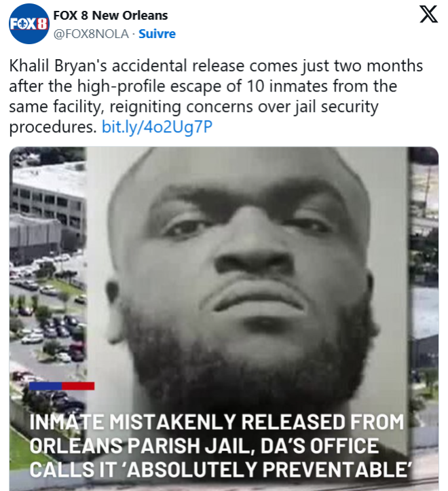Click the aerial strip along the image's right edge
Viewport: 448px width, 491px height.
tap(424, 313)
